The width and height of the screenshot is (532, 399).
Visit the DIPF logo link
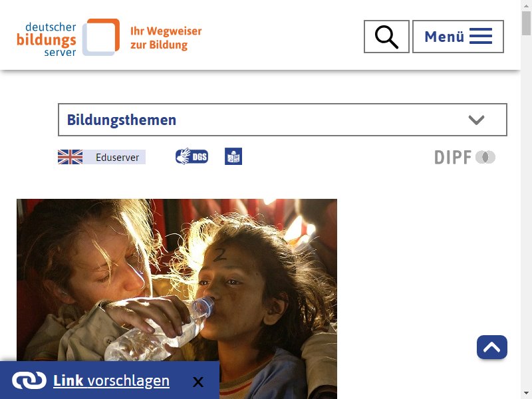(x=465, y=158)
